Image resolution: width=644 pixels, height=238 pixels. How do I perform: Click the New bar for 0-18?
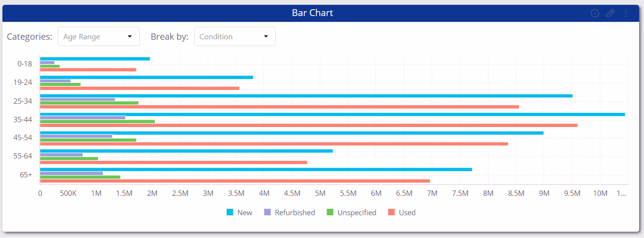point(95,59)
